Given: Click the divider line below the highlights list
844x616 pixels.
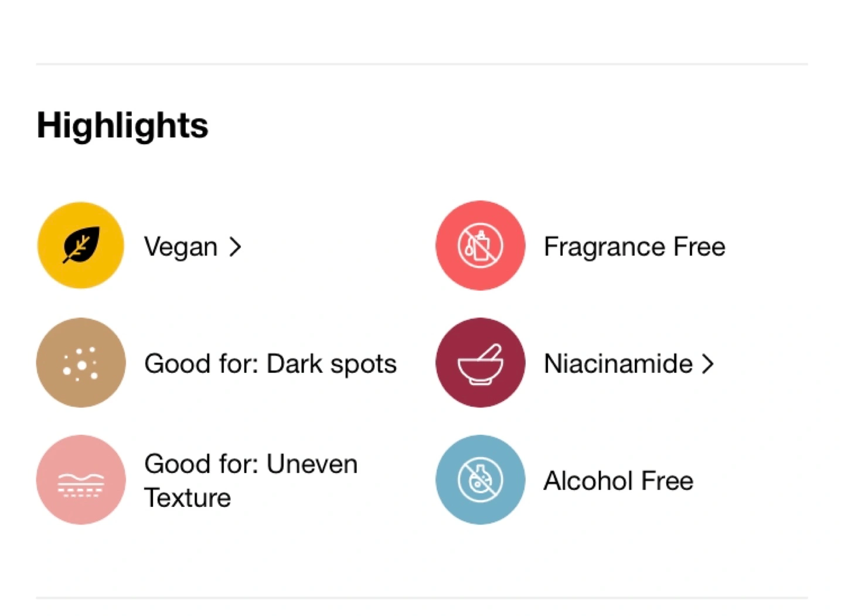Looking at the screenshot, I should (x=422, y=598).
